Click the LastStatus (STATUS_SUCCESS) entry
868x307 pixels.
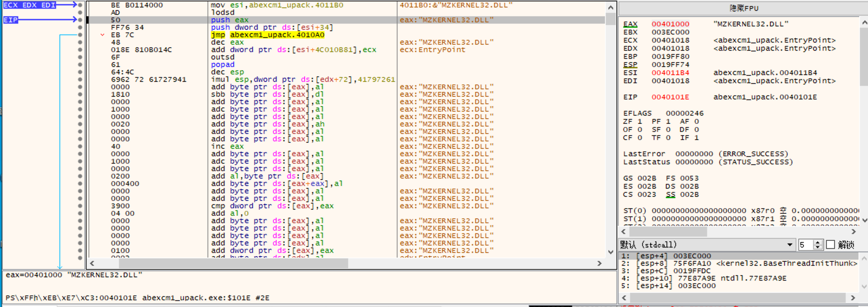tap(708, 162)
